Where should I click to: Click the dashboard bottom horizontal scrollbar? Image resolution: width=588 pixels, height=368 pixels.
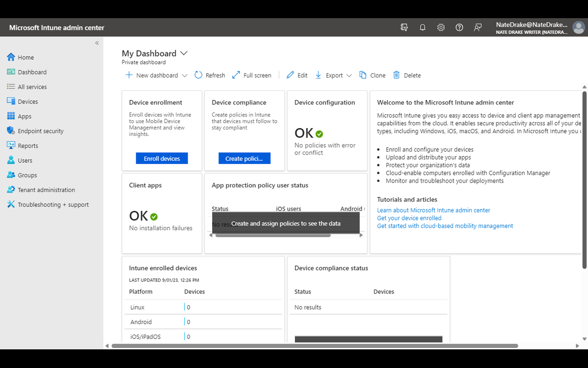315,346
